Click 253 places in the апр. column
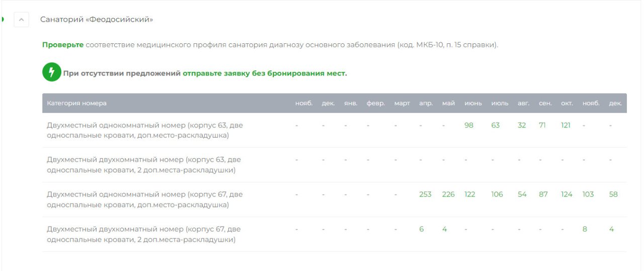The image size is (644, 271). pyautogui.click(x=425, y=194)
